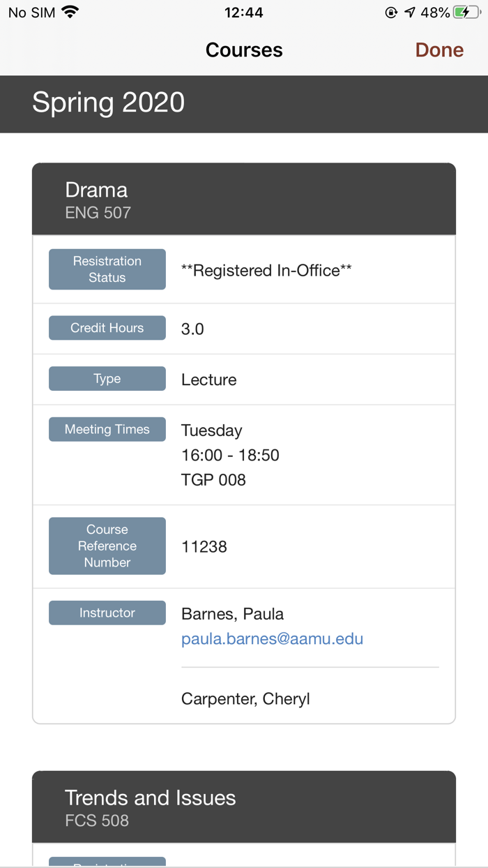Screen dimensions: 488x868
Task: Tap the Wi-Fi status icon
Action: tap(70, 13)
